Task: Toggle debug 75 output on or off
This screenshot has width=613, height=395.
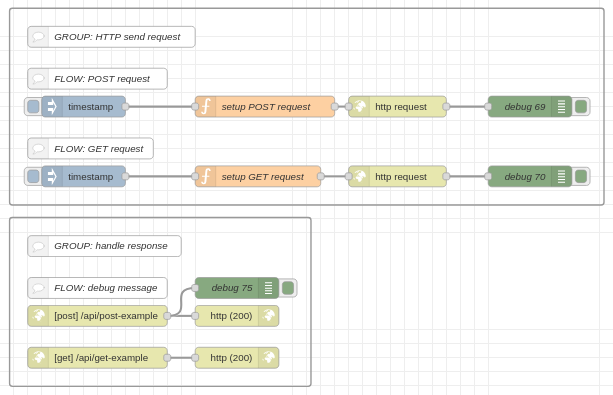Action: click(x=288, y=288)
